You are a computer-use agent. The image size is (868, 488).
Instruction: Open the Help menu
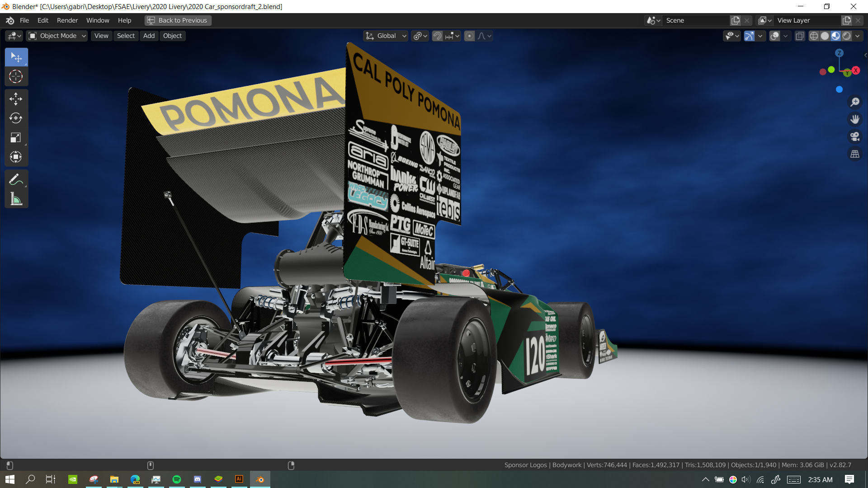tap(124, 20)
